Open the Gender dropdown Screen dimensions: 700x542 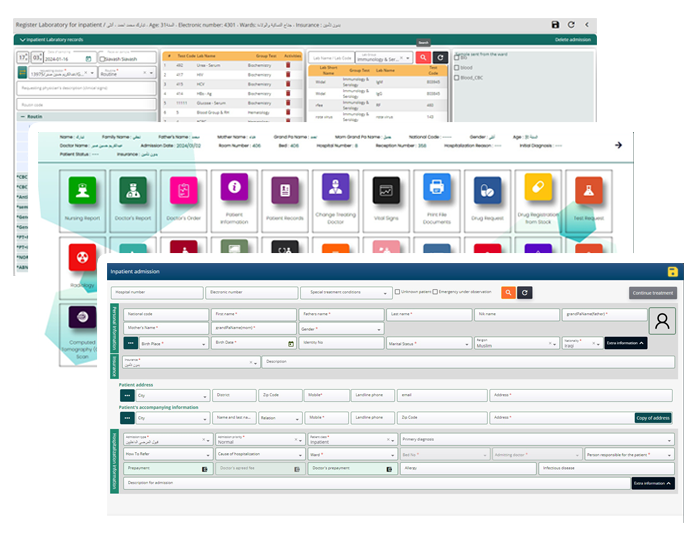pyautogui.click(x=341, y=329)
